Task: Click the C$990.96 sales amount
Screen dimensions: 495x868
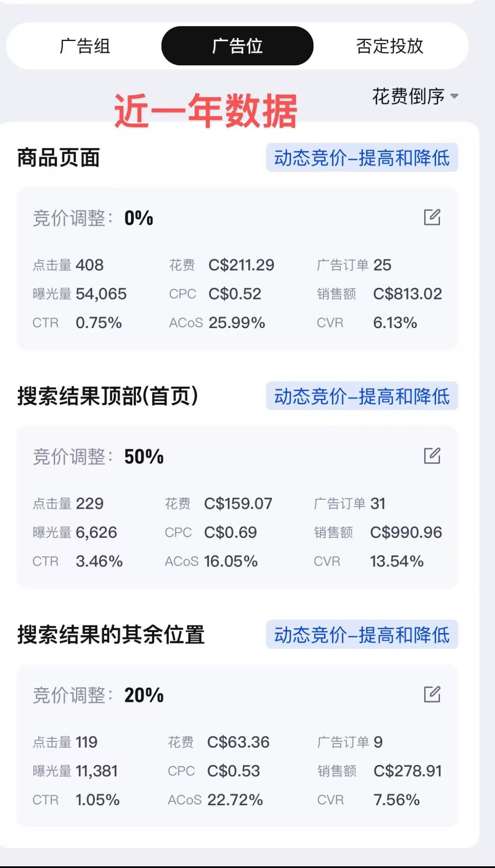Action: pos(406,533)
